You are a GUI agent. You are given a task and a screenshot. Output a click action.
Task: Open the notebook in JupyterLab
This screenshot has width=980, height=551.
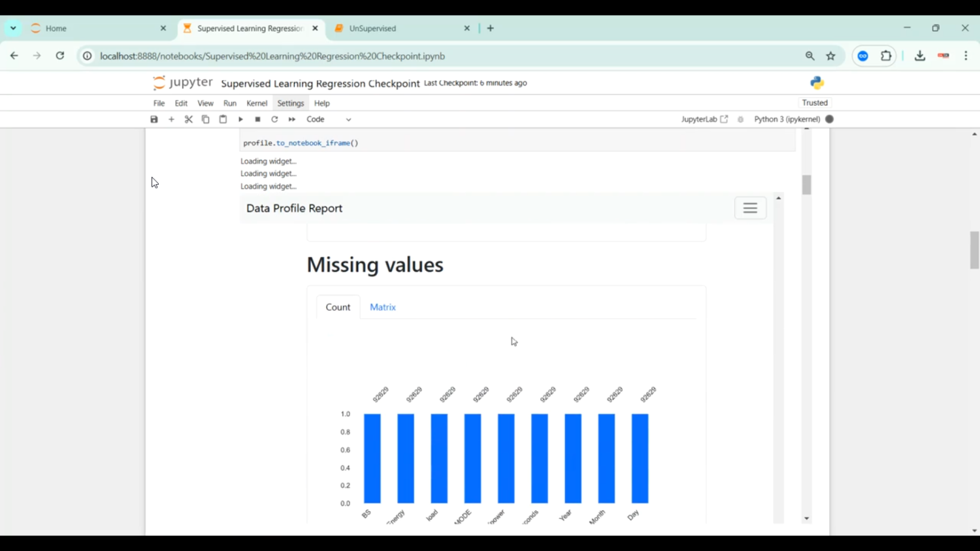coord(704,119)
